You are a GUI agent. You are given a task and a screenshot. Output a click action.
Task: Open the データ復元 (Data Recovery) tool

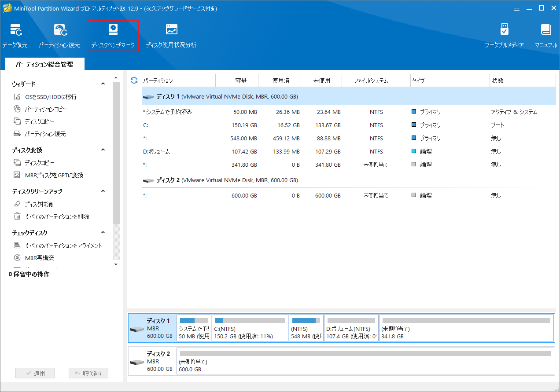[x=15, y=36]
